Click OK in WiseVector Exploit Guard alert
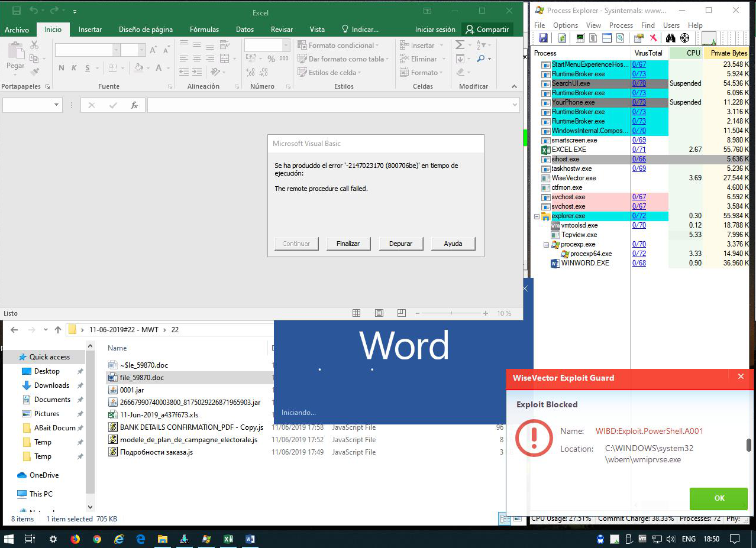Screen dimensions: 756x548 point(719,498)
